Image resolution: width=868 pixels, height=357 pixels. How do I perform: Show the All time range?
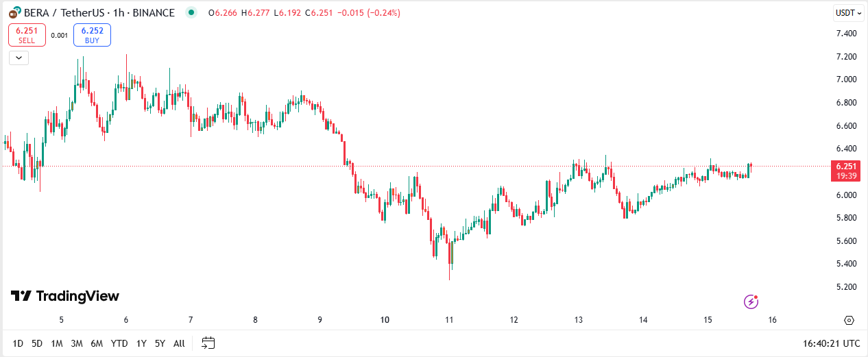179,343
